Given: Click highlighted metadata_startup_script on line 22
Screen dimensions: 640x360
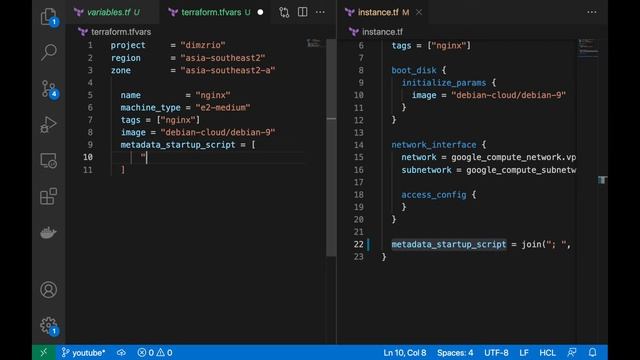Looking at the screenshot, I should [x=449, y=244].
